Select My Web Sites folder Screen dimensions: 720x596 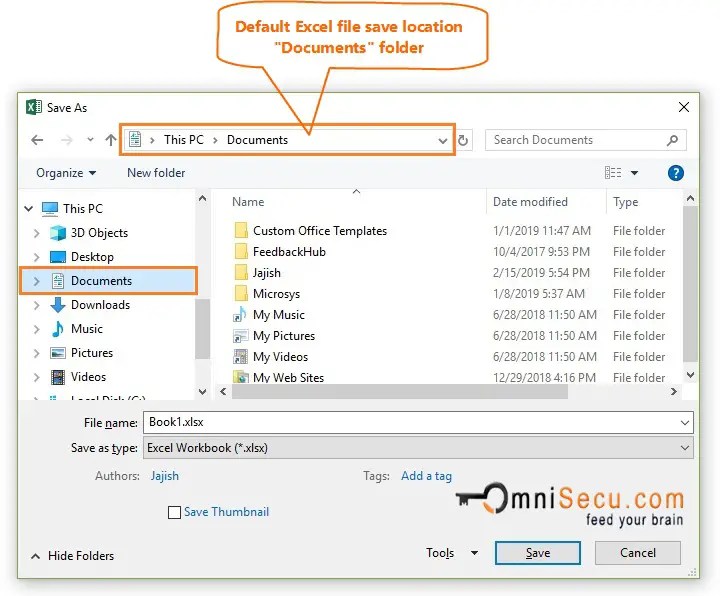coord(288,377)
